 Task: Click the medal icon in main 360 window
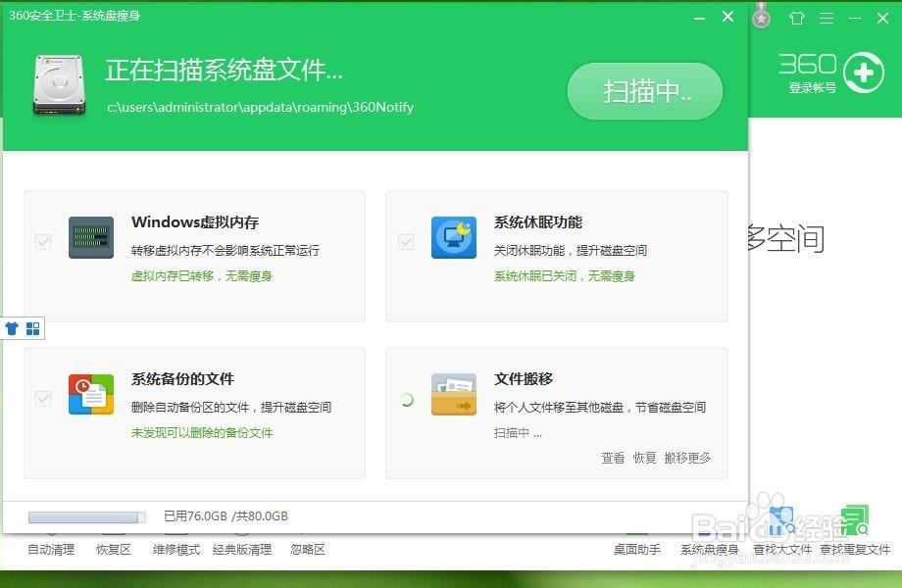(761, 16)
